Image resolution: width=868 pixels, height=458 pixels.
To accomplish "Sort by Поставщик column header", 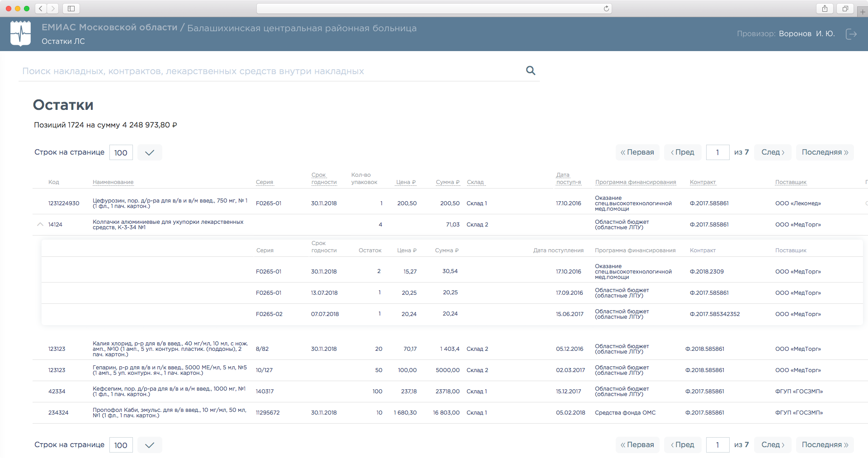I will (x=791, y=182).
